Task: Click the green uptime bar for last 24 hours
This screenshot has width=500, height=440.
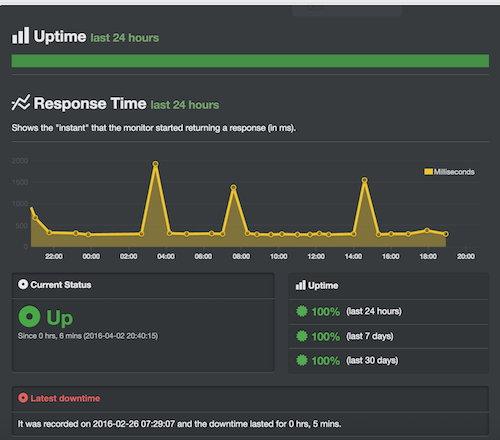Action: point(250,61)
